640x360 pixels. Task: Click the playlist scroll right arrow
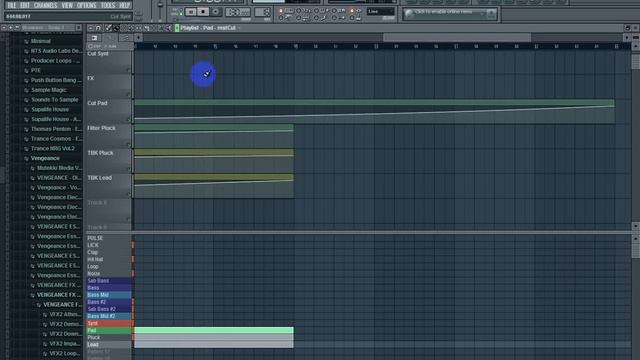tap(627, 38)
